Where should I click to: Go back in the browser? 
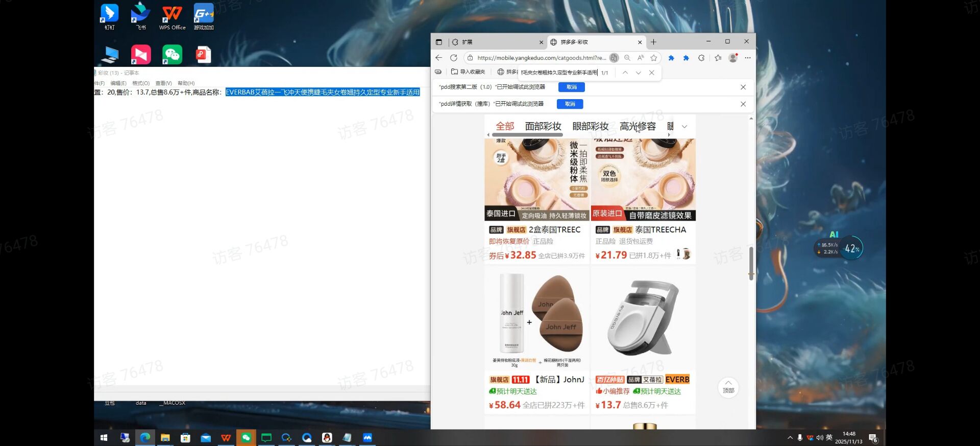tap(439, 58)
